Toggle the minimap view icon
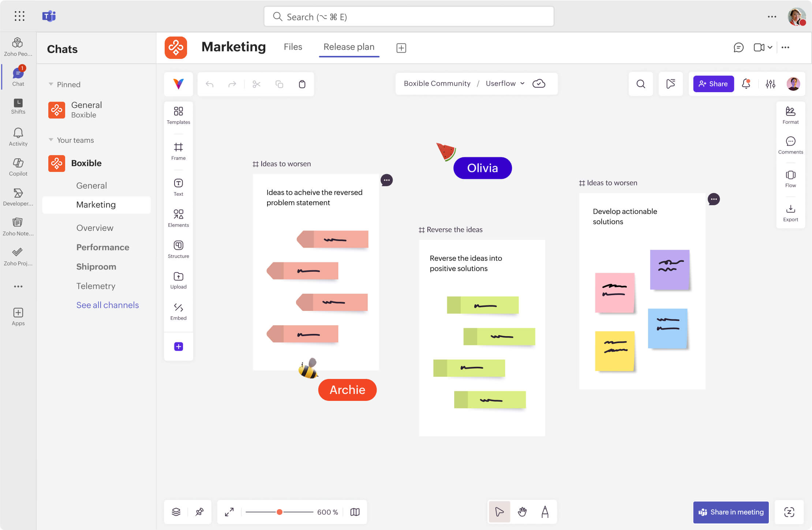 tap(355, 512)
